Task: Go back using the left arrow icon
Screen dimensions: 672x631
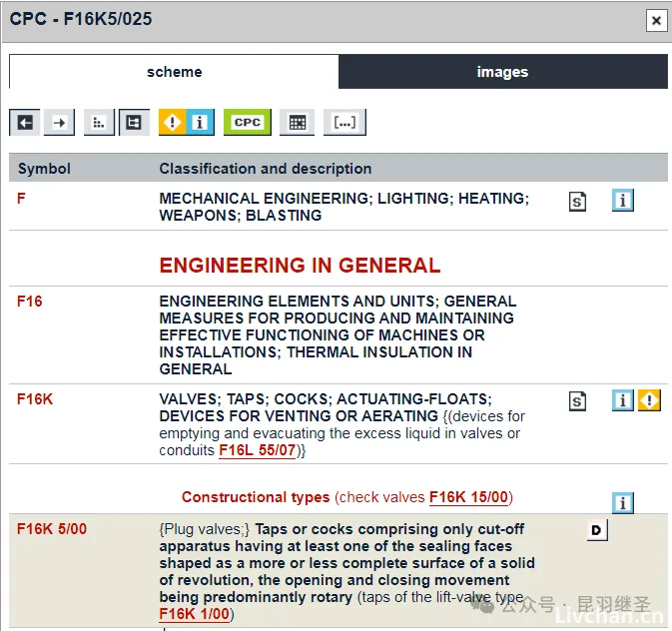Action: coord(25,122)
